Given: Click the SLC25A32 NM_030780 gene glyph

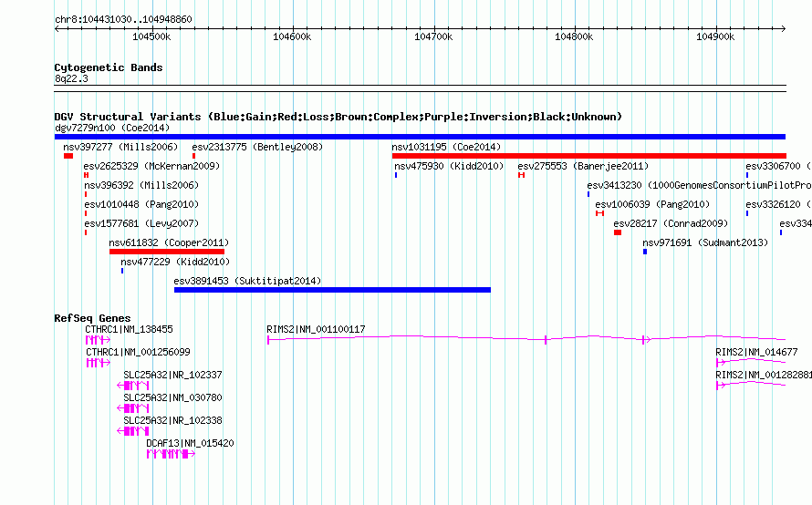Looking at the screenshot, I should click(x=133, y=408).
